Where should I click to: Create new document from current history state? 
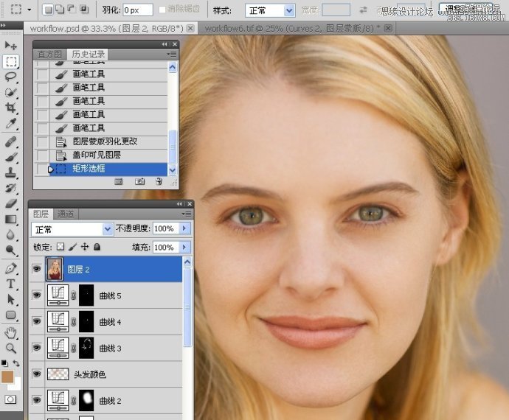(x=119, y=181)
